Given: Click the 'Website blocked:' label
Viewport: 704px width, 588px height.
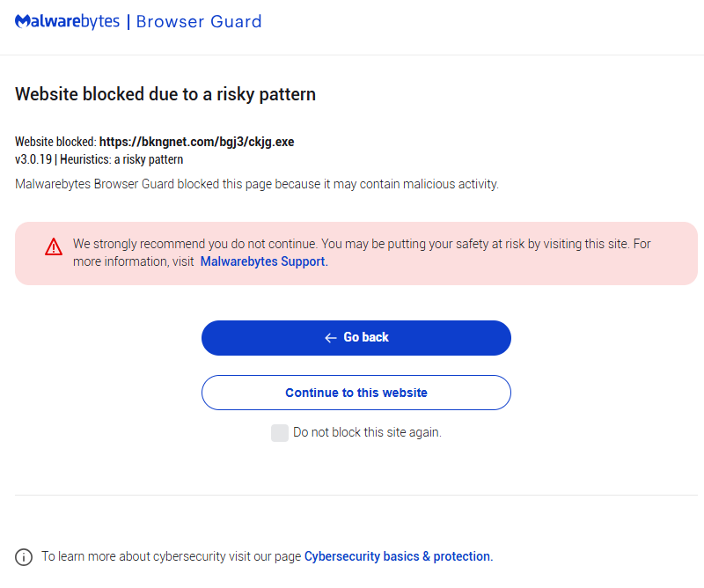Looking at the screenshot, I should (x=55, y=142).
